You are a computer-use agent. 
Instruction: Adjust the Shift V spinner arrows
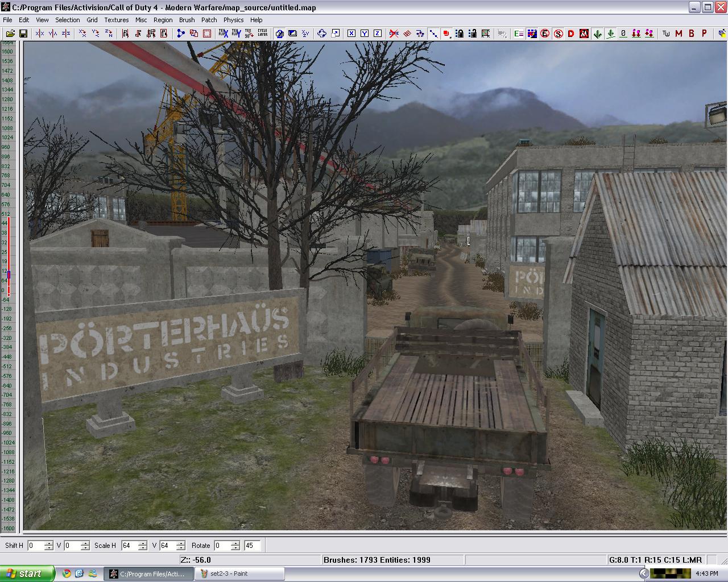(x=85, y=546)
